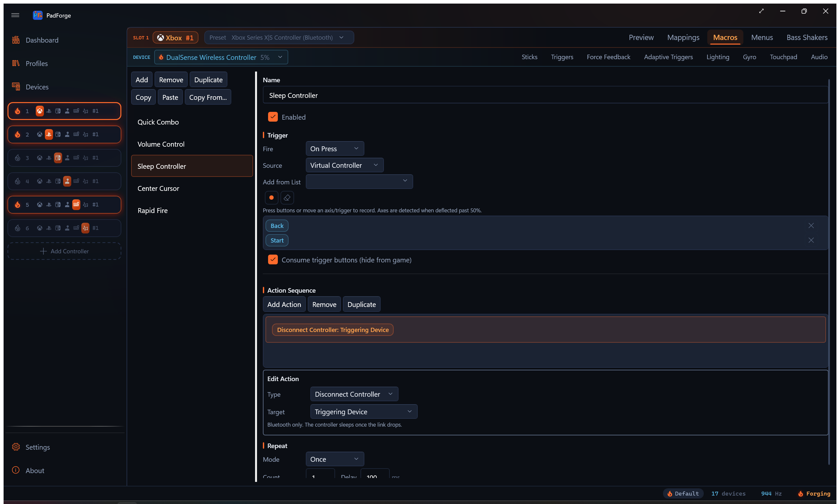Toggle the flame power icon of slot 2
The height and width of the screenshot is (504, 840).
point(18,135)
